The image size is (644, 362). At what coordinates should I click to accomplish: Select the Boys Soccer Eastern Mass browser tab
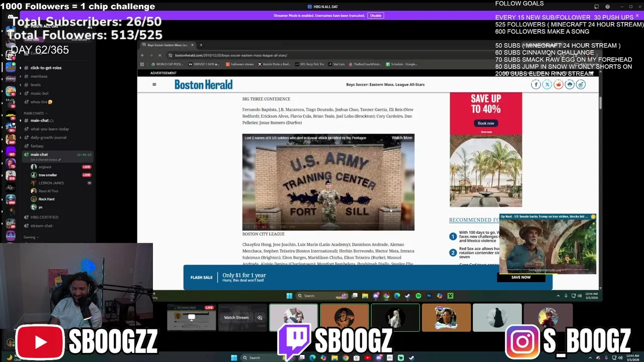pos(168,45)
